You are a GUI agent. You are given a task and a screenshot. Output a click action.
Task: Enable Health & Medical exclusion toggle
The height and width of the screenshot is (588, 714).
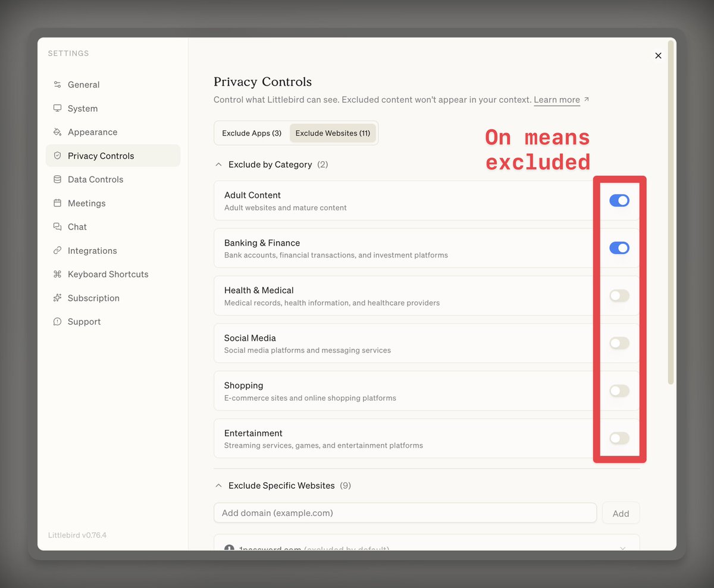coord(619,295)
